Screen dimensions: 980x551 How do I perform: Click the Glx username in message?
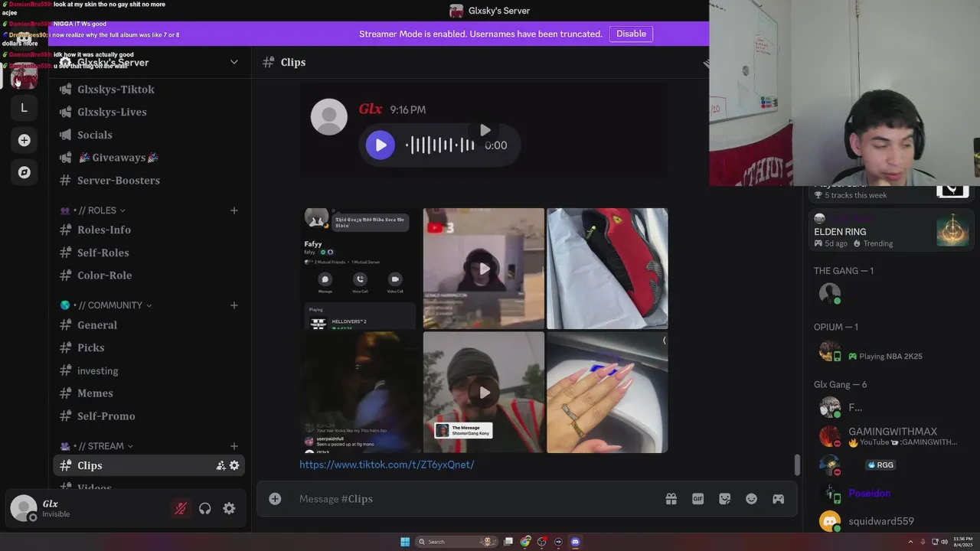coord(371,109)
